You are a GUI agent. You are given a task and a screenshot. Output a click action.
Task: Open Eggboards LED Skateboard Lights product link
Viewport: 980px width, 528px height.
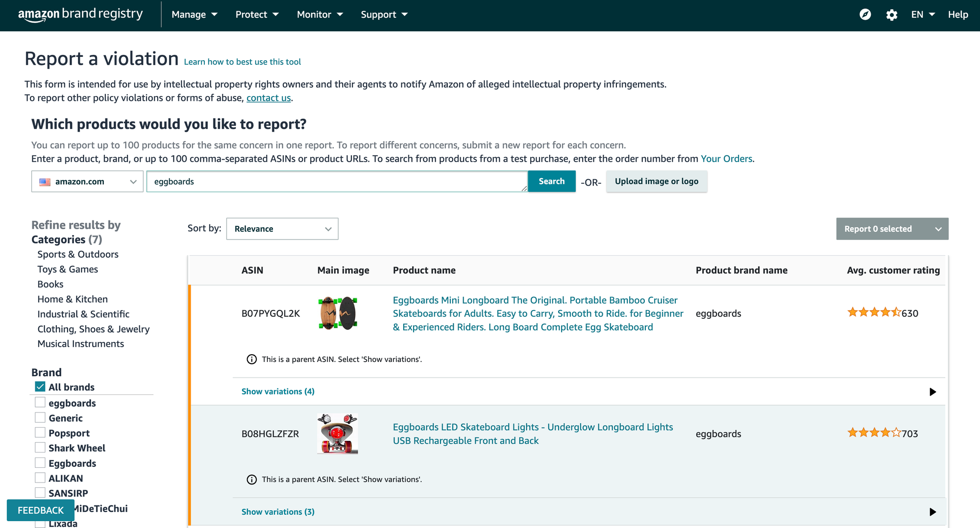click(533, 434)
